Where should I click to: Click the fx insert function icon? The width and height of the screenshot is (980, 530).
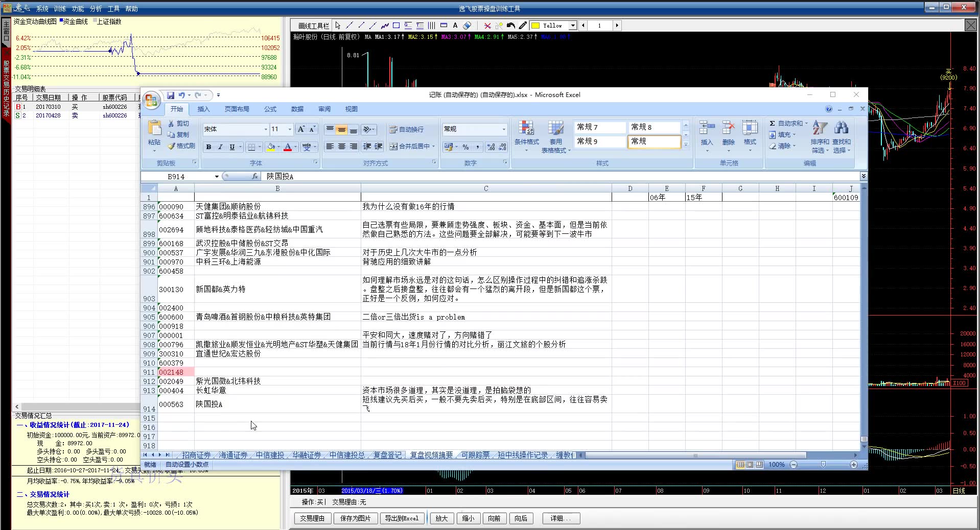coord(255,176)
